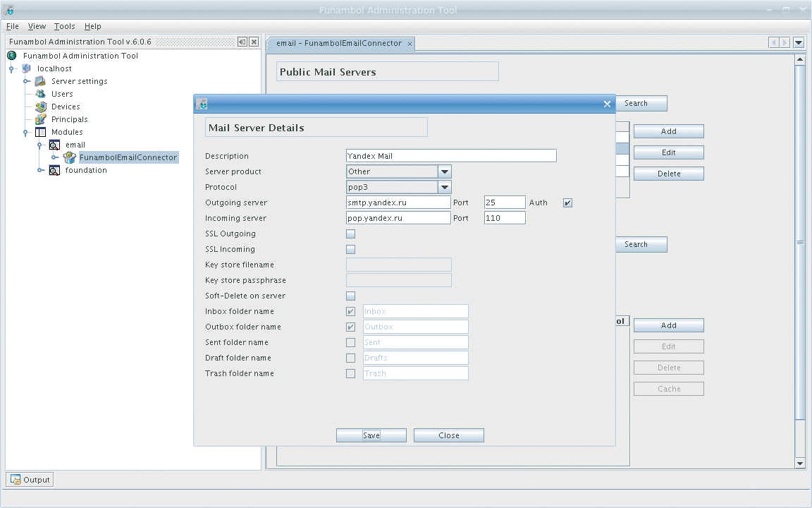Click the Output panel icon
This screenshot has height=508, width=812.
(16, 480)
